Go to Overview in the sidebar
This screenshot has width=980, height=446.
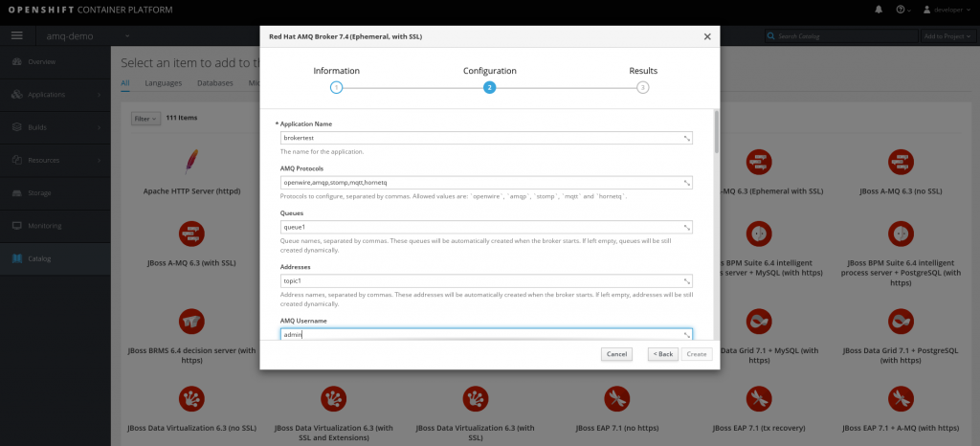(x=42, y=61)
